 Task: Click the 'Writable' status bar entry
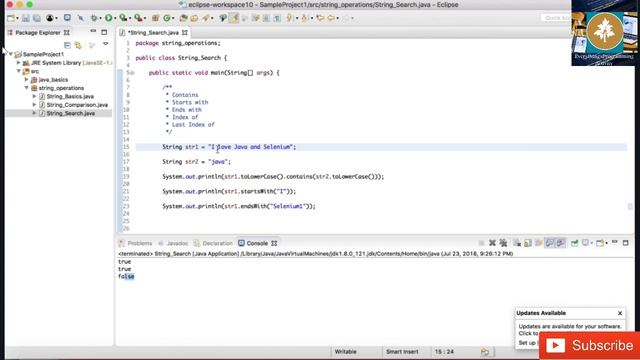(345, 351)
